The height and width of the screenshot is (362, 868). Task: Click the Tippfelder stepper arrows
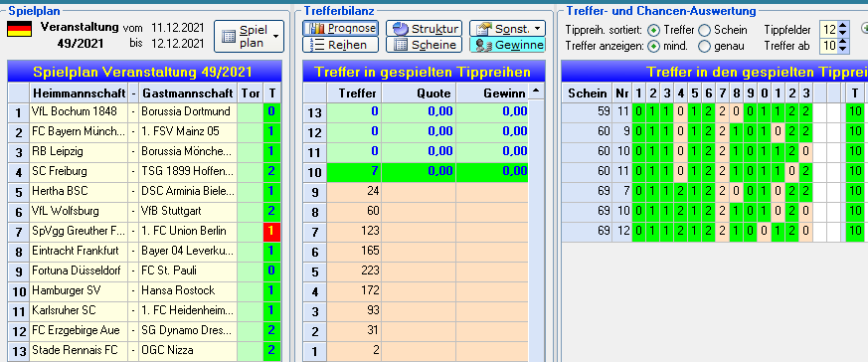tap(843, 29)
